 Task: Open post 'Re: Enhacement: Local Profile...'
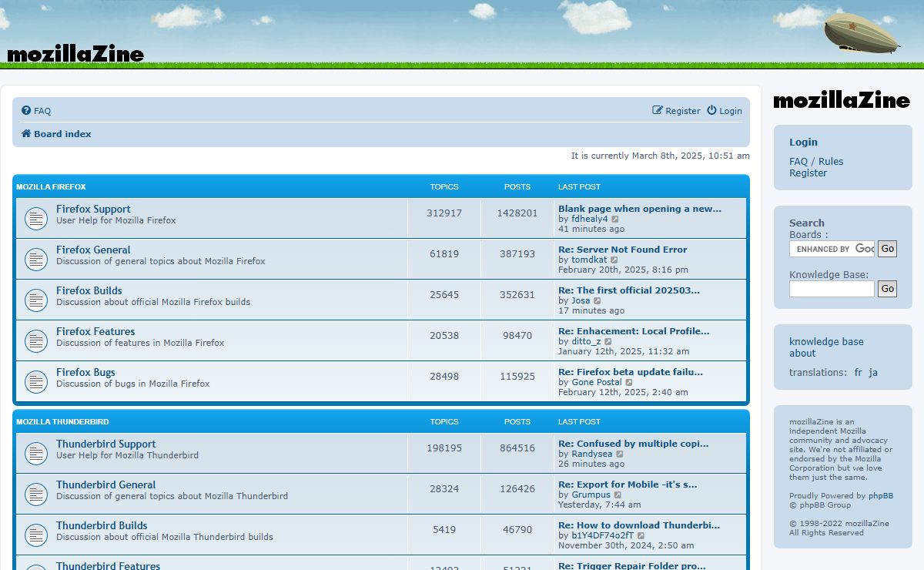[634, 331]
